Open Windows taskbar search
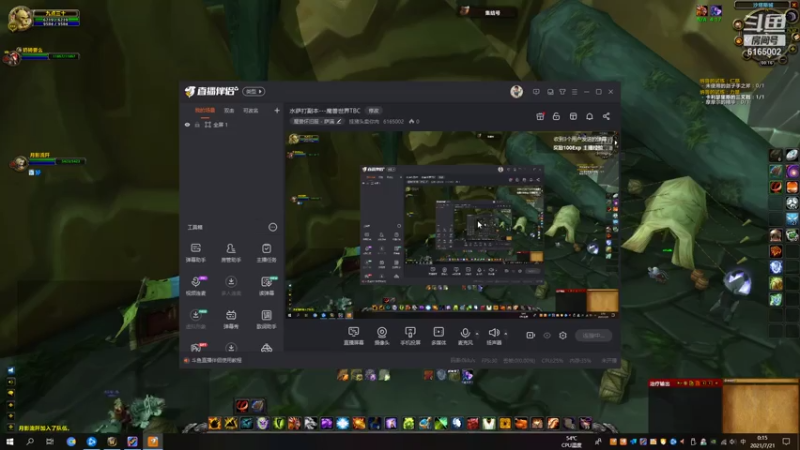This screenshot has height=450, width=800. pos(30,442)
